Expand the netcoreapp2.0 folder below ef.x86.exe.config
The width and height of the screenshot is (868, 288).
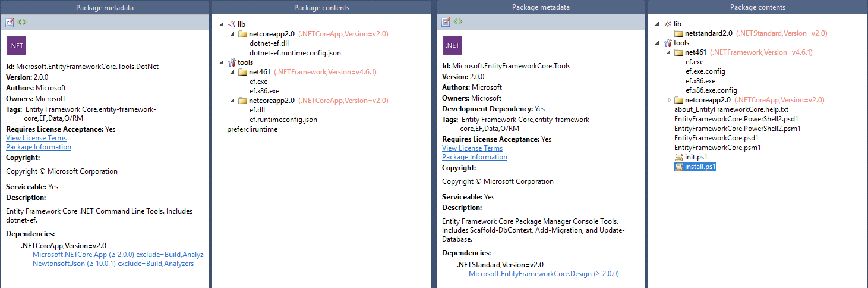pyautogui.click(x=669, y=100)
